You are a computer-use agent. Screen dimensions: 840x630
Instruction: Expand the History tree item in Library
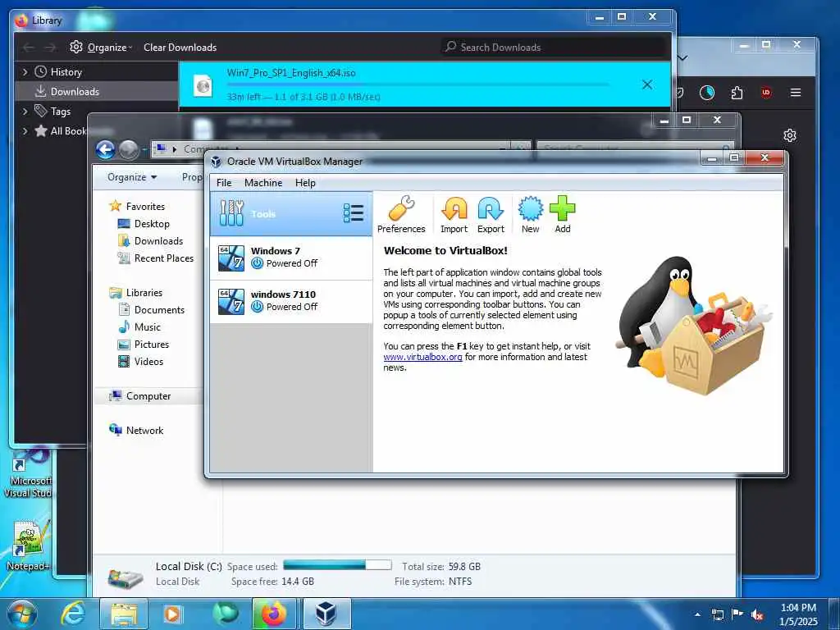pyautogui.click(x=25, y=72)
